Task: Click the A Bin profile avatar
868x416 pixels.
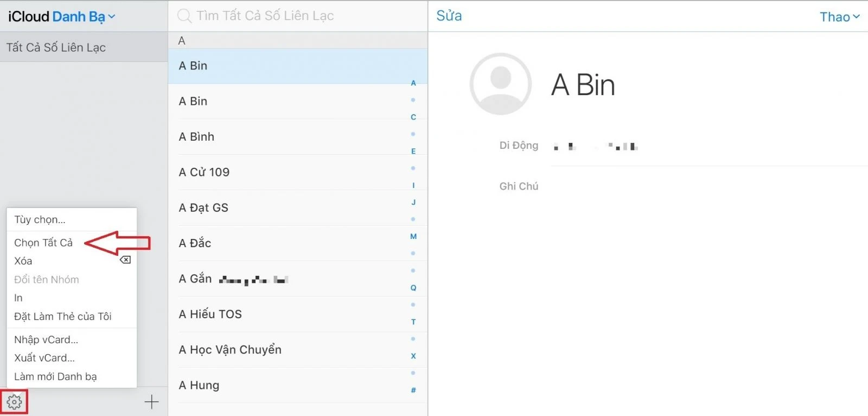Action: 500,84
